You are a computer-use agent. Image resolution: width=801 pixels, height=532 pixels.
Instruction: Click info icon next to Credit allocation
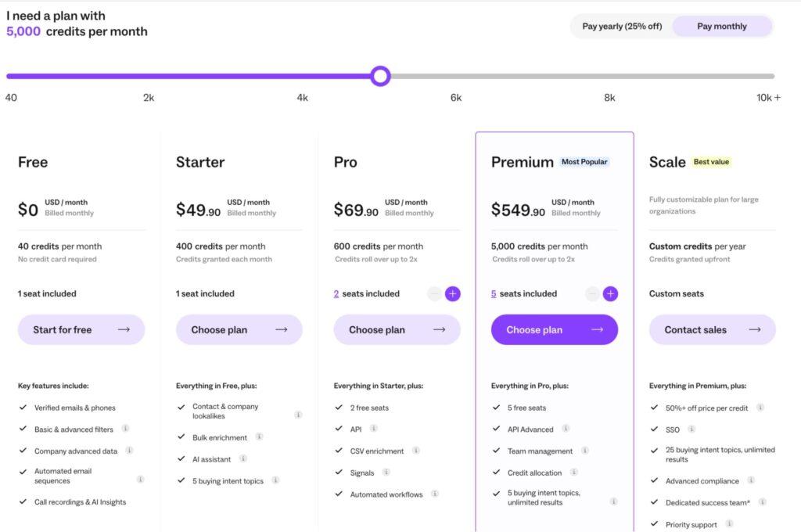coord(574,473)
